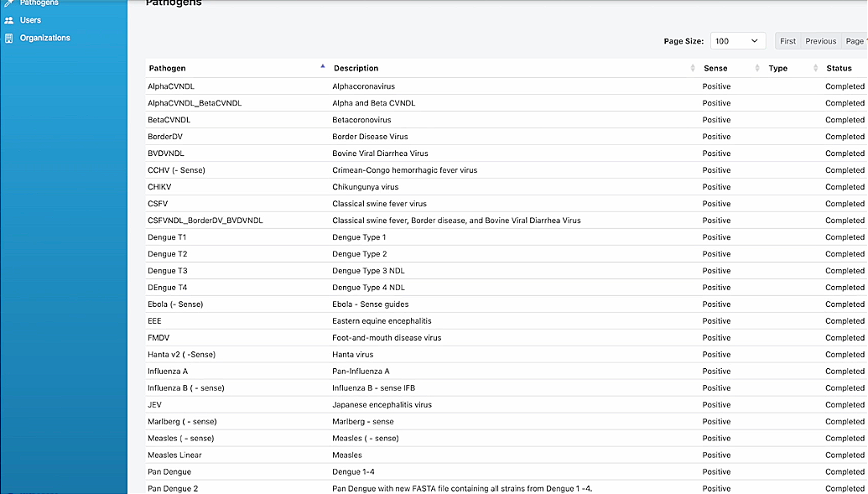Click the Dengue Type 2 description
The image size is (868, 494).
pyautogui.click(x=359, y=253)
